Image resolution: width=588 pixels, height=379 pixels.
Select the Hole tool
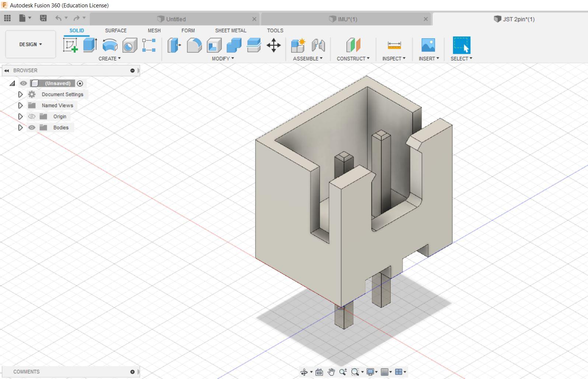pos(129,45)
